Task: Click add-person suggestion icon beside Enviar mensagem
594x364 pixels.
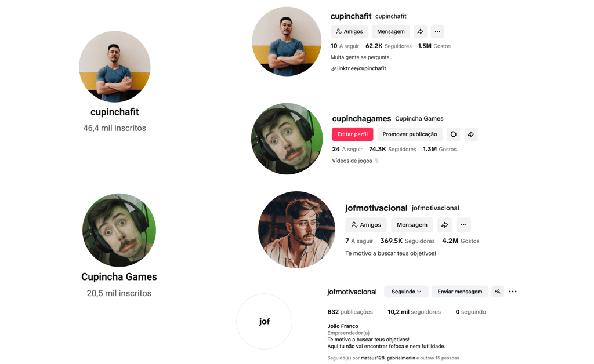Action: click(497, 292)
